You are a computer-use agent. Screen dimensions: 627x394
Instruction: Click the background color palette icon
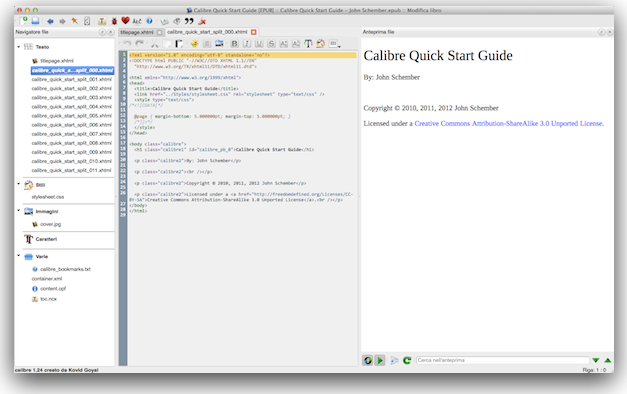coord(320,44)
